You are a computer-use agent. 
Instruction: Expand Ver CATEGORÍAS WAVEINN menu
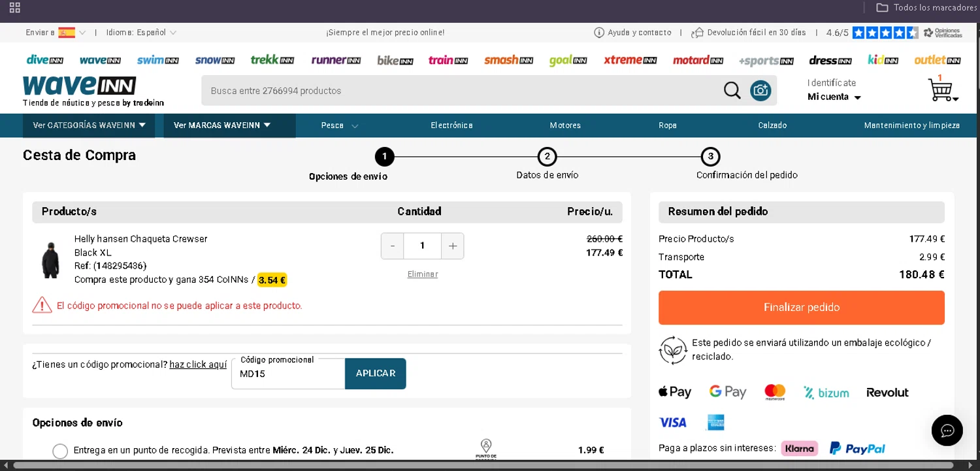[89, 125]
